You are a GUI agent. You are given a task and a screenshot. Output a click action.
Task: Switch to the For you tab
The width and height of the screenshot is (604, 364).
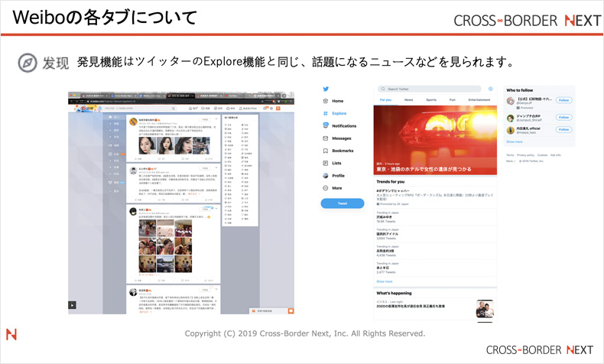click(385, 99)
